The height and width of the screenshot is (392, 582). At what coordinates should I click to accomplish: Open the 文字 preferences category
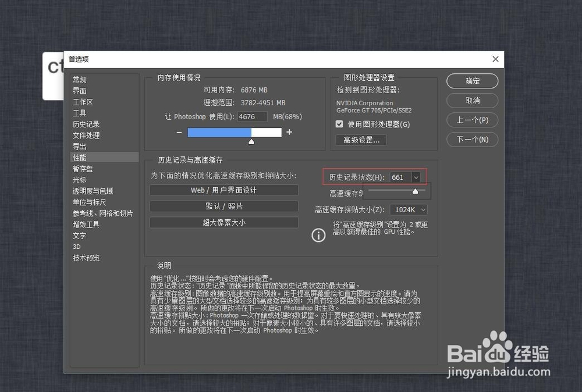[79, 236]
